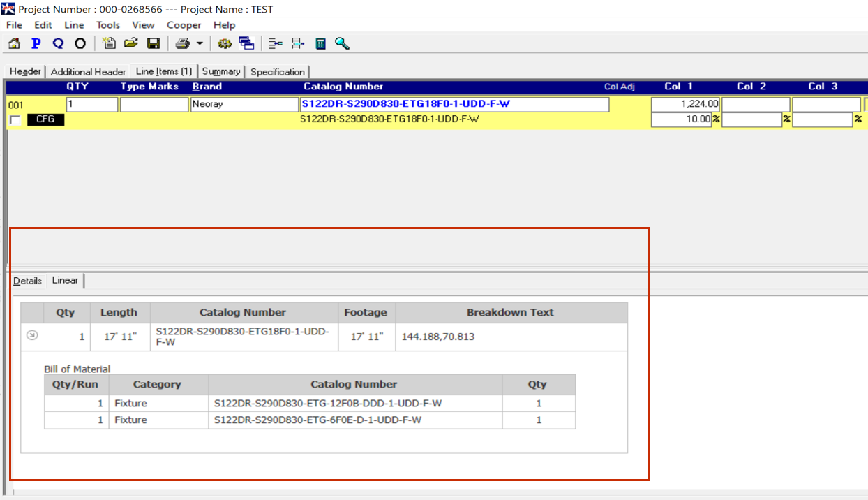Click the Col 1 percent field 10.00
Image resolution: width=868 pixels, height=500 pixels.
[x=681, y=119]
